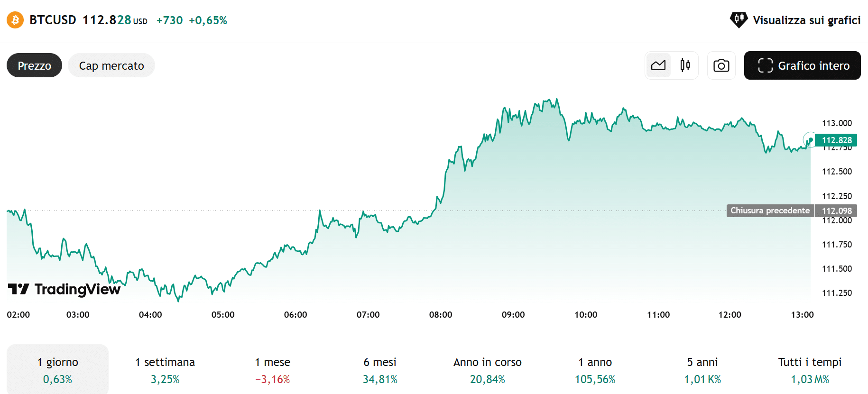
Task: Select the 5 anni timeframe
Action: (702, 370)
